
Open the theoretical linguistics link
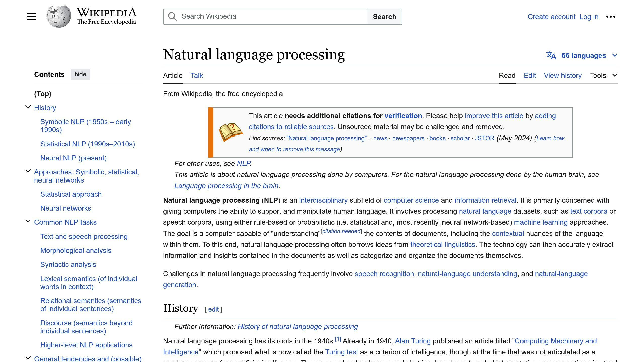[443, 244]
